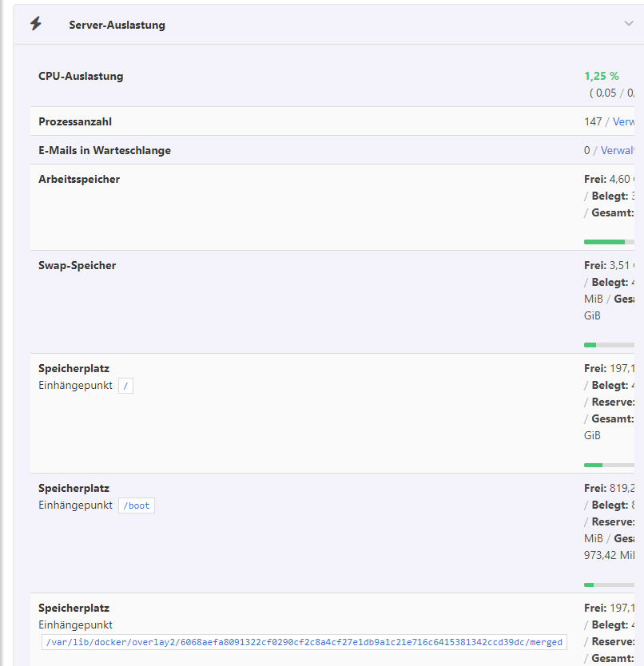The width and height of the screenshot is (644, 666).
Task: Click the Server-Auslastung panel title
Action: point(117,25)
